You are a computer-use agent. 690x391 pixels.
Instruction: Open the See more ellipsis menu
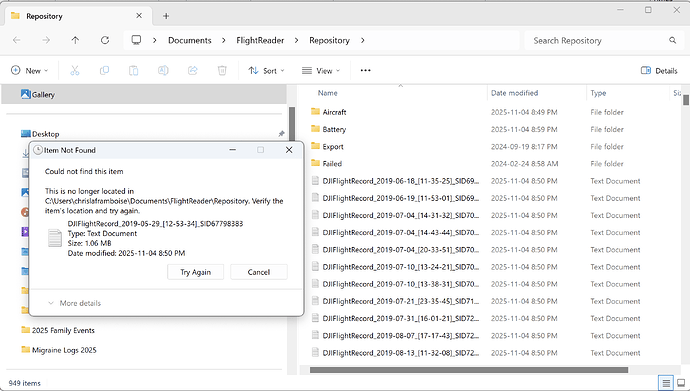point(365,70)
